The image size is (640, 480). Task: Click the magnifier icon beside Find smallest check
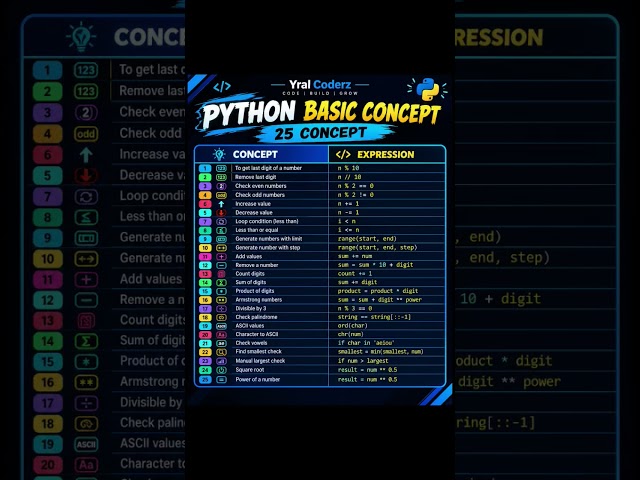pos(221,352)
